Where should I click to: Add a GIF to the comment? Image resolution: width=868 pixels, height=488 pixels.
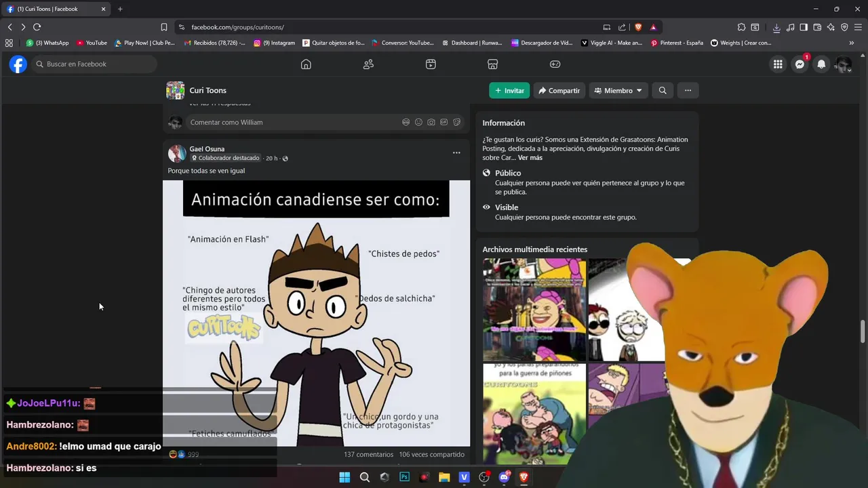coord(444,122)
